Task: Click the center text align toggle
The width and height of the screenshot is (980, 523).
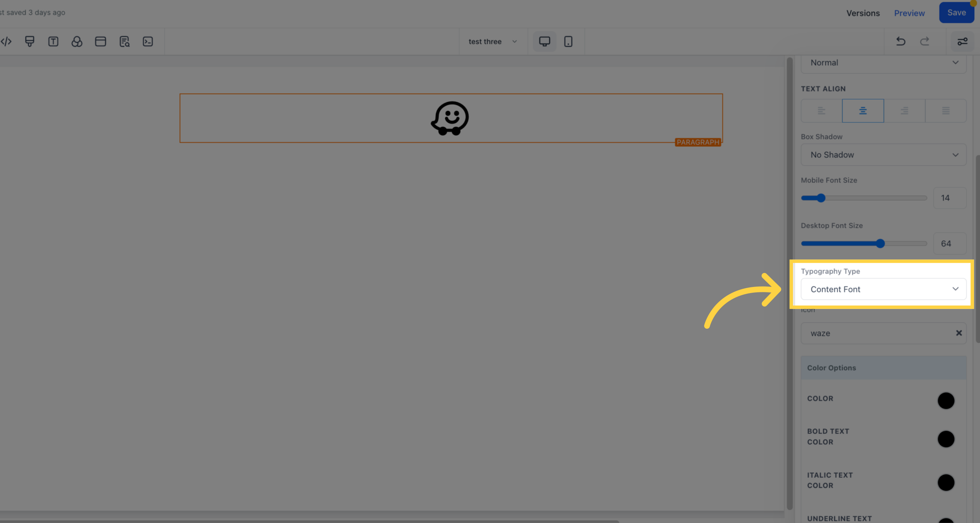Action: click(x=863, y=111)
